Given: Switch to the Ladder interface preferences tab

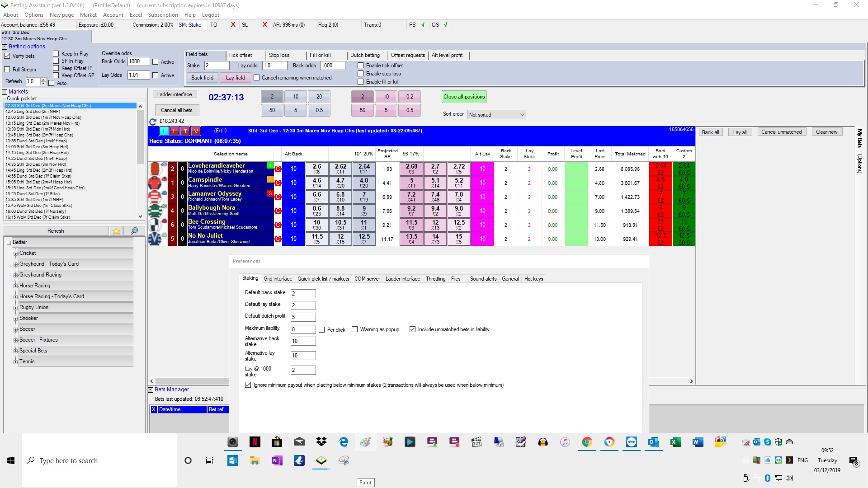Looking at the screenshot, I should tap(402, 279).
